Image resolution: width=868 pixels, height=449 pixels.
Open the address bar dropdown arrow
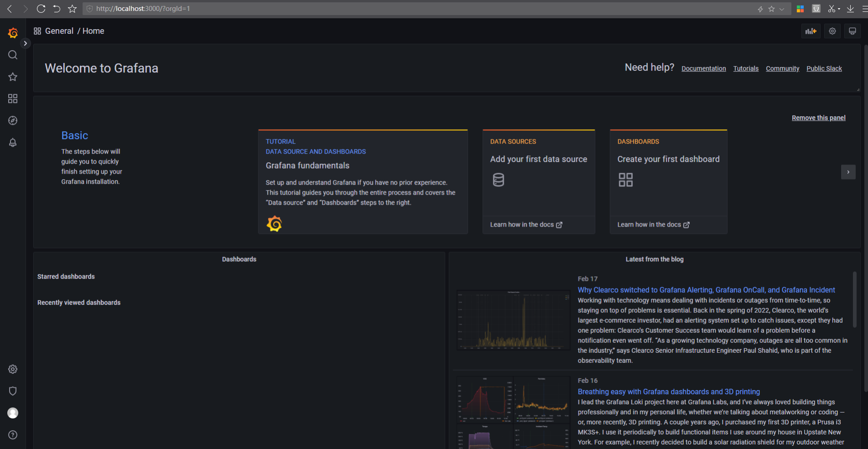coord(782,9)
